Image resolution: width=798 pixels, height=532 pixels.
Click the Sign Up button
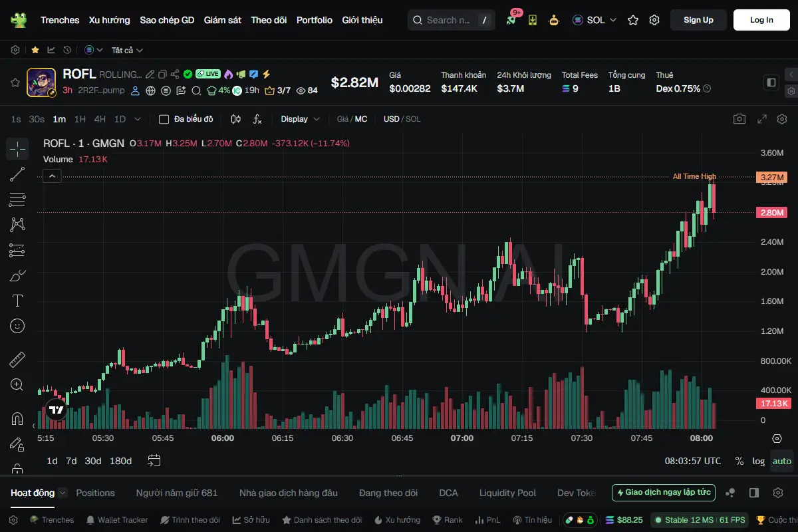point(698,20)
